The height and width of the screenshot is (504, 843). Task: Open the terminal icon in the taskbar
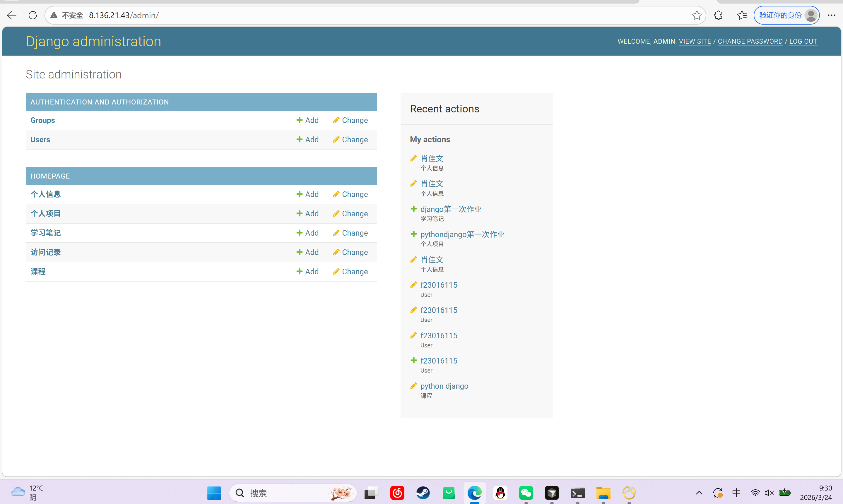tap(578, 493)
